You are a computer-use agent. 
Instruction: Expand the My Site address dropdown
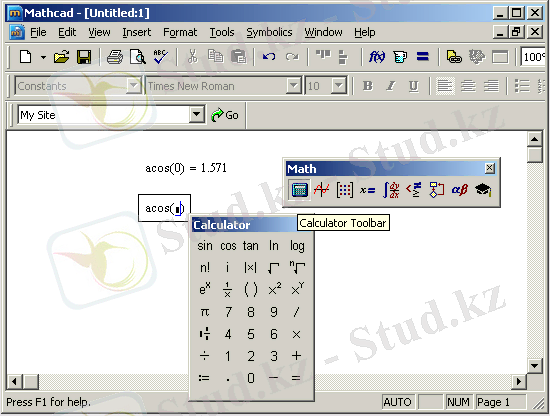coord(196,114)
